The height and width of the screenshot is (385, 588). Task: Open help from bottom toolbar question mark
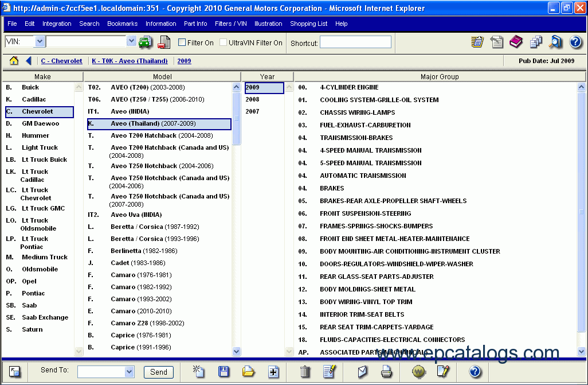click(475, 372)
